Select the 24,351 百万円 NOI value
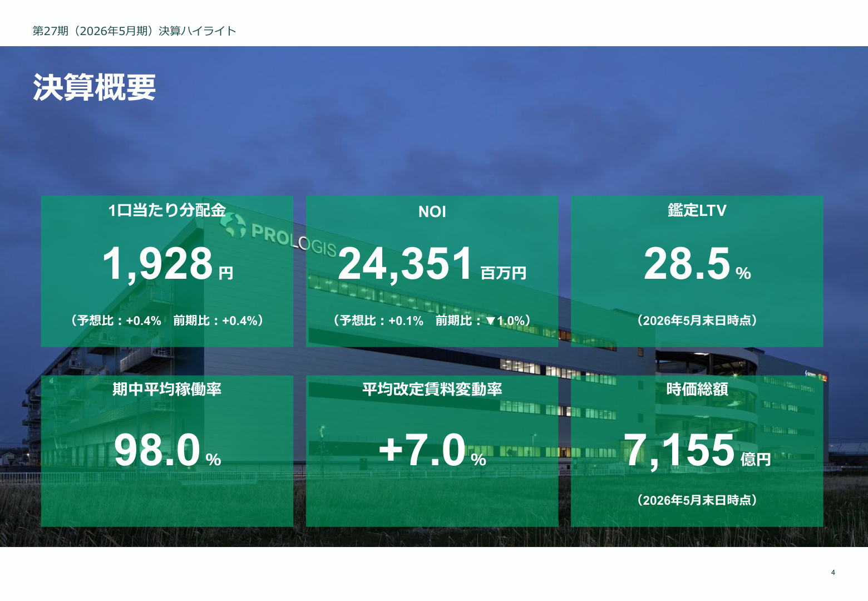 [432, 264]
